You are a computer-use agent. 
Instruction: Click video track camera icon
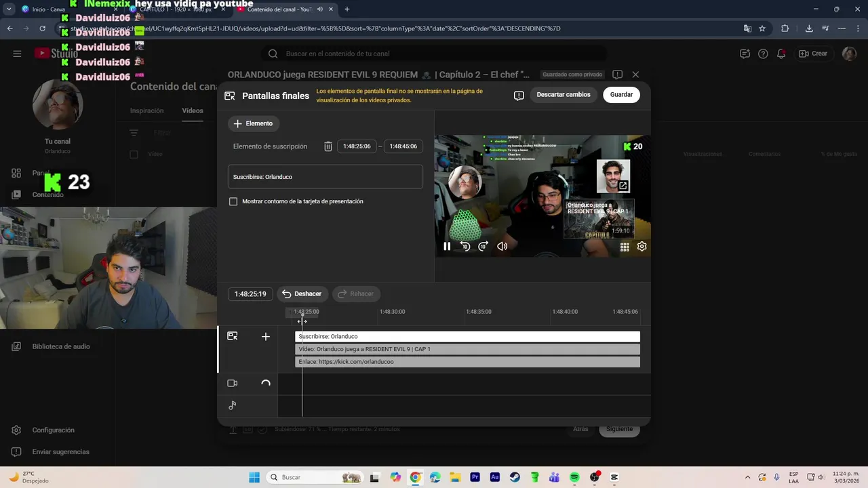[233, 383]
